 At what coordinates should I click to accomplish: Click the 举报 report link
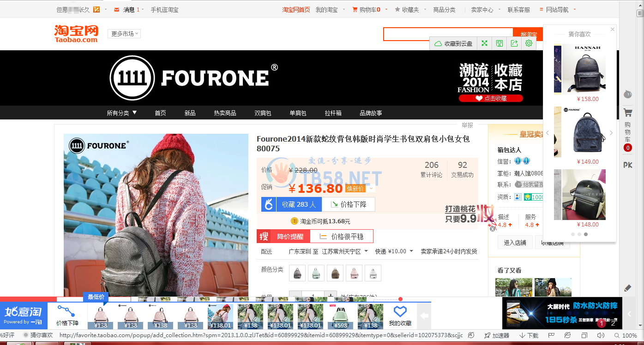pyautogui.click(x=468, y=125)
